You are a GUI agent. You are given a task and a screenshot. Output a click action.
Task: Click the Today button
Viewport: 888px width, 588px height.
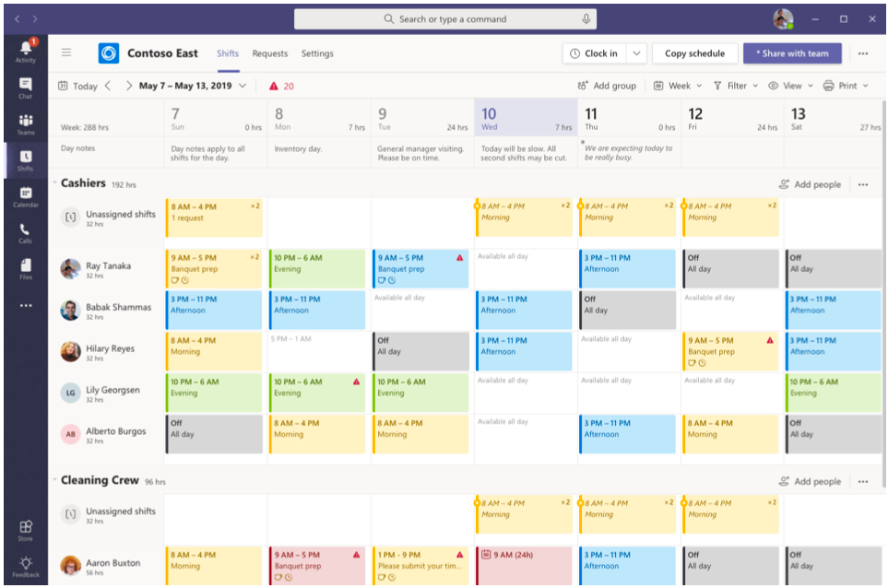pos(77,86)
